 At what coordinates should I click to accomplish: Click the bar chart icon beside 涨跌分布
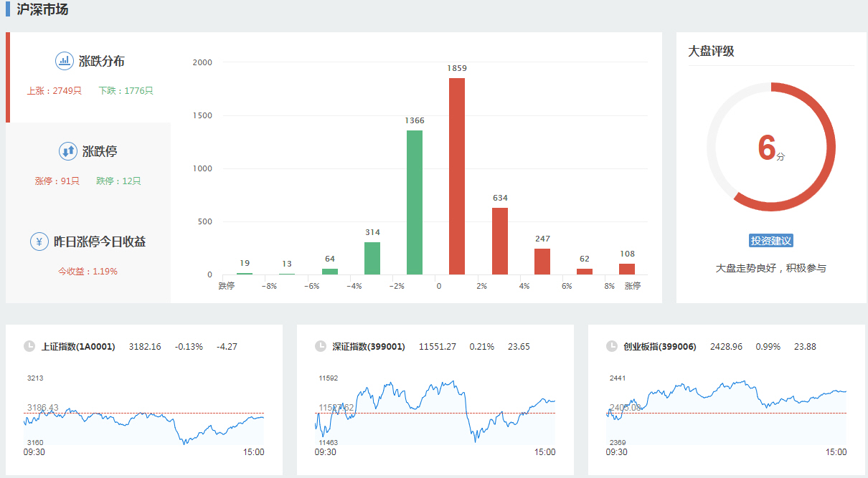(65, 61)
